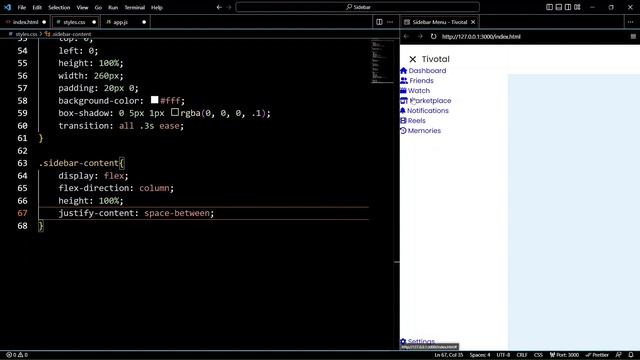640x360 pixels.
Task: Split the editor right
Action: [x=379, y=22]
